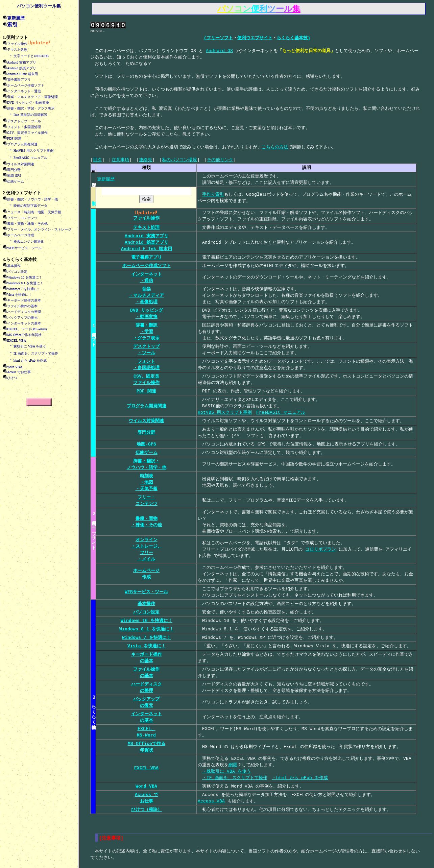This screenshot has width=434, height=868.
Task: Click the bullet icon beside sidebar PDF 関連
Action: coord(5,138)
